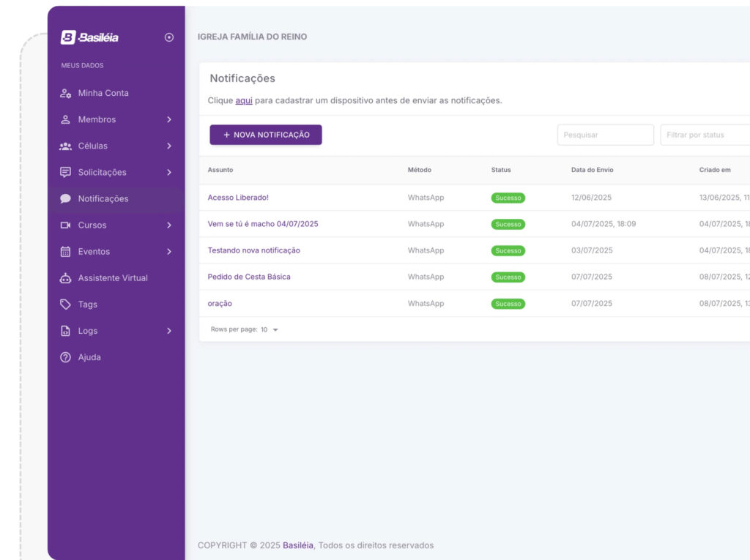Open the 'Pedido de Cesta Básica' notification
750x560 pixels.
[249, 277]
